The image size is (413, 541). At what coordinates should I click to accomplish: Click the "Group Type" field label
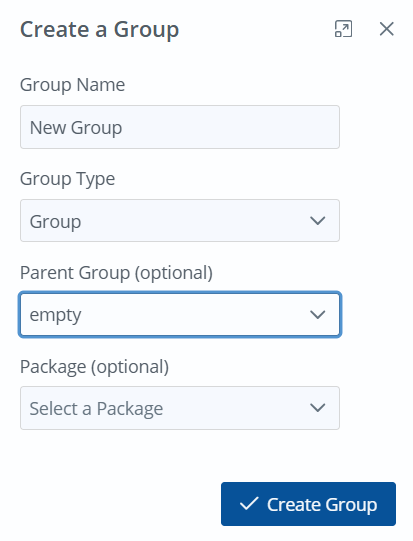coord(68,179)
